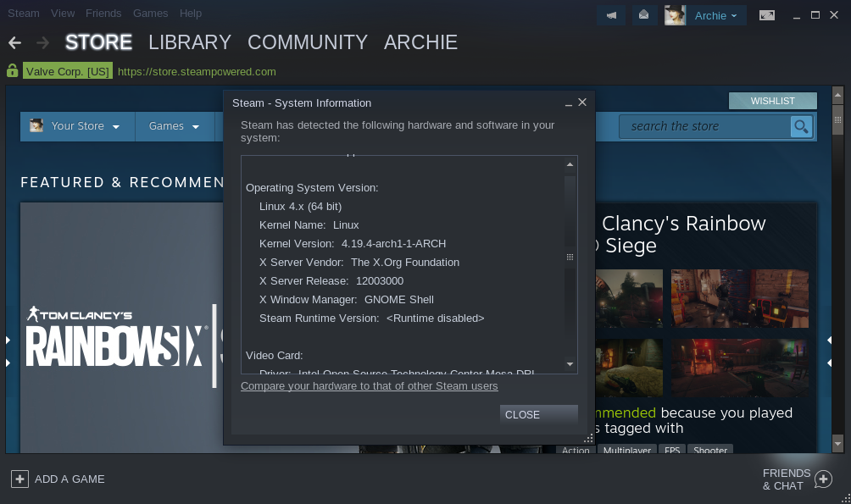851x504 pixels.
Task: Click store page scrollbar down arrow
Action: pyautogui.click(x=837, y=444)
